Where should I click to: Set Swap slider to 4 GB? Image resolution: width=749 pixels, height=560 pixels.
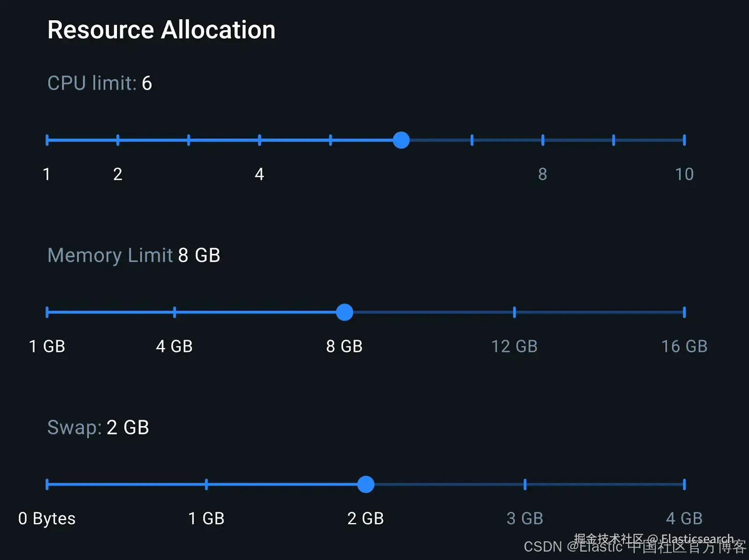(684, 484)
